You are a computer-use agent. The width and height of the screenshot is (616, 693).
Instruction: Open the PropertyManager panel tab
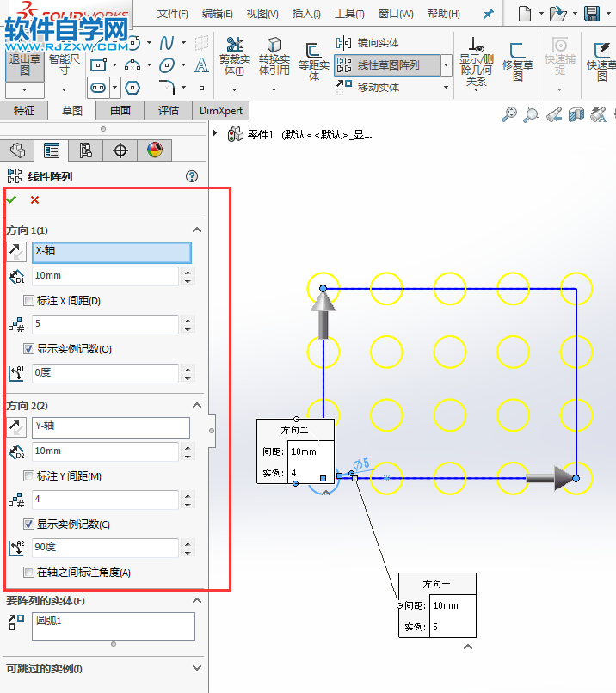[52, 150]
